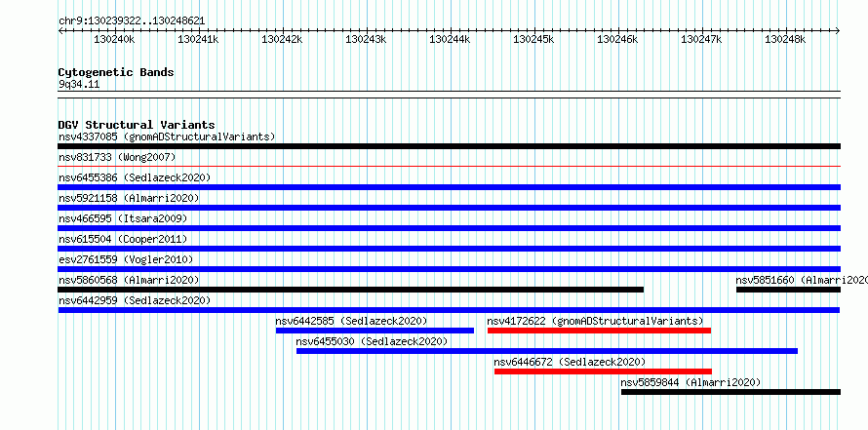Click the 130242k ruler tick label
This screenshot has width=868, height=430.
[282, 39]
